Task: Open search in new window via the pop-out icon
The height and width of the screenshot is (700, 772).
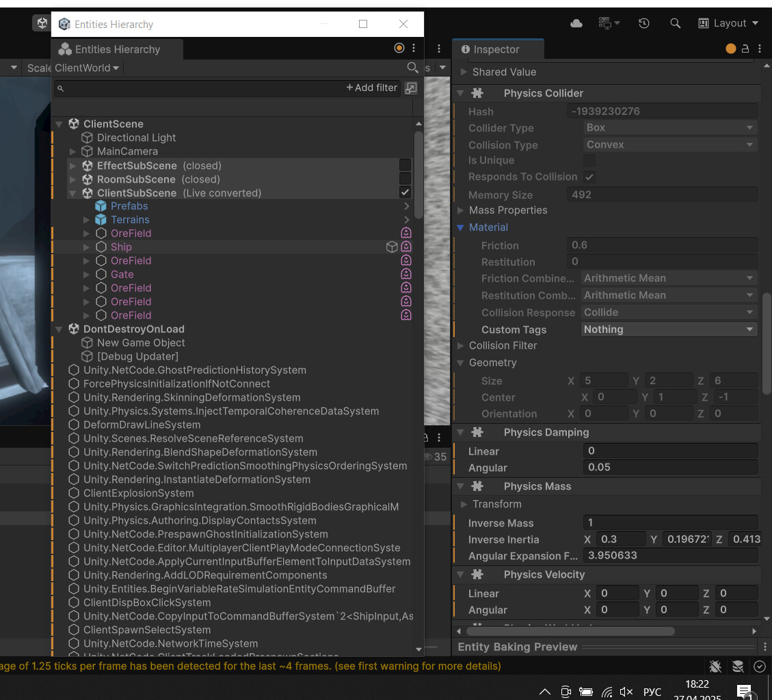Action: pos(410,88)
